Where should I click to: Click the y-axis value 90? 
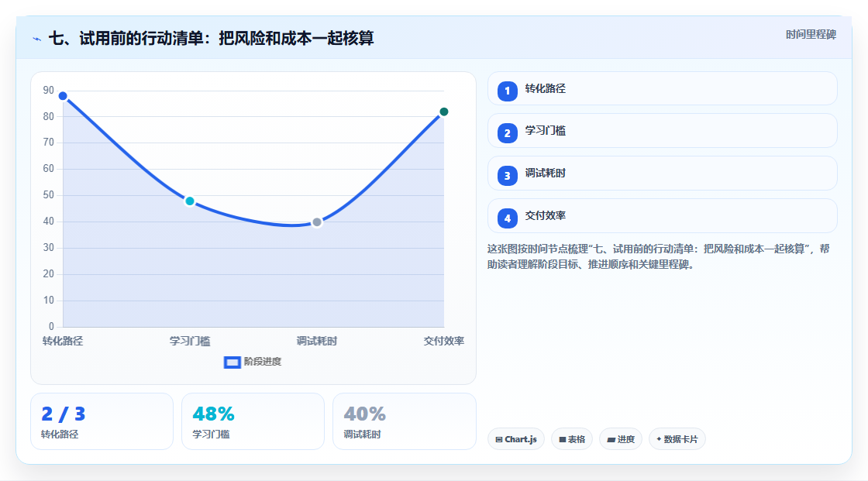pos(49,90)
